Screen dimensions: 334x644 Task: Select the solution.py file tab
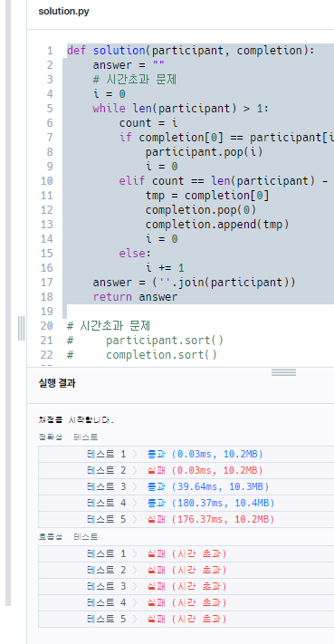(63, 12)
